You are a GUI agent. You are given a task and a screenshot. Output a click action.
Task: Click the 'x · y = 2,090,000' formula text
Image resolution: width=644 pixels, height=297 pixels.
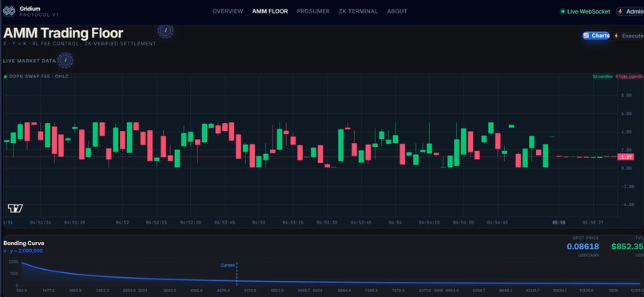23,251
